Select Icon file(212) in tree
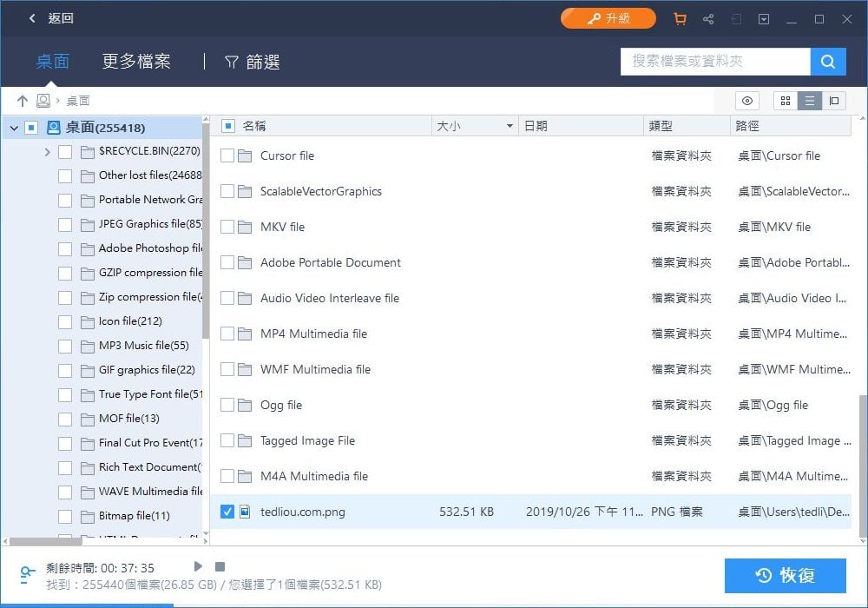This screenshot has height=608, width=868. [130, 321]
